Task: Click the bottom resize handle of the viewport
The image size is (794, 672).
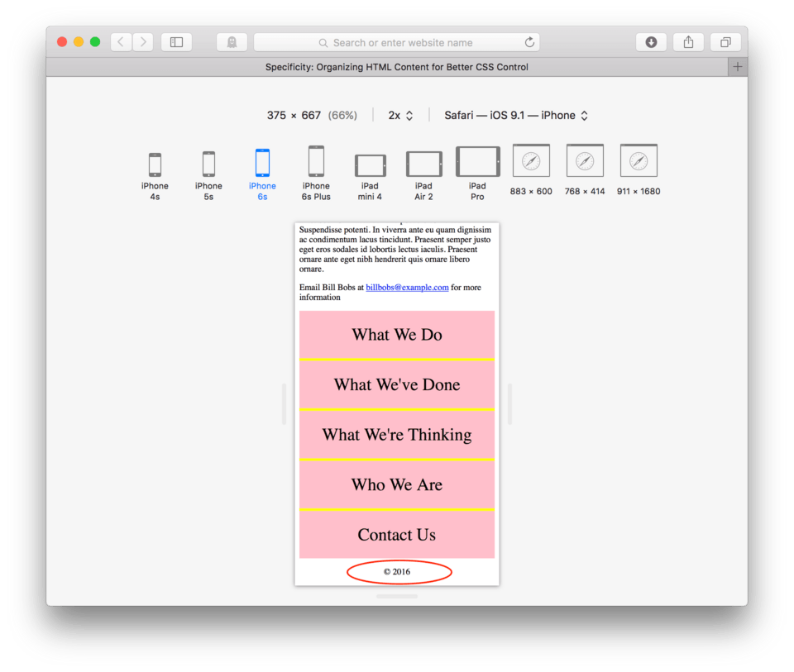Action: tap(397, 596)
